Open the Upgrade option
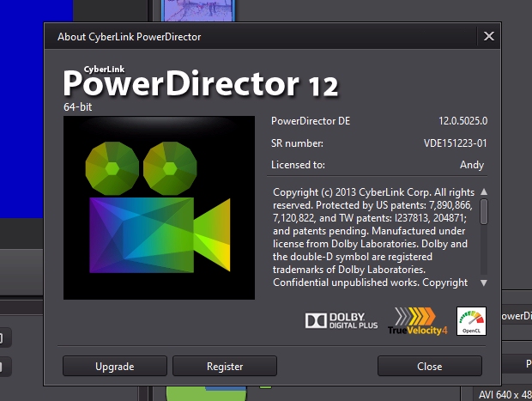The width and height of the screenshot is (532, 401). pyautogui.click(x=115, y=366)
